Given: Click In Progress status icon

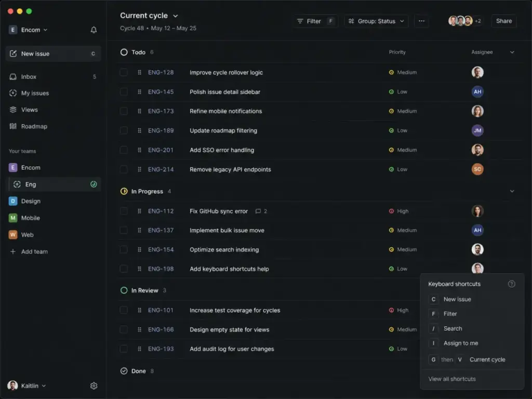Looking at the screenshot, I should tap(124, 191).
